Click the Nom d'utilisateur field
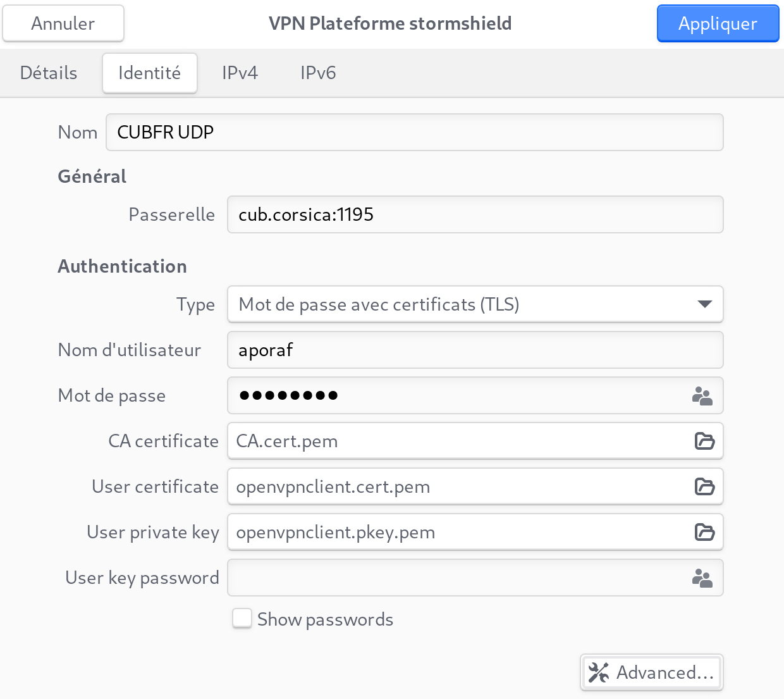 [x=474, y=350]
